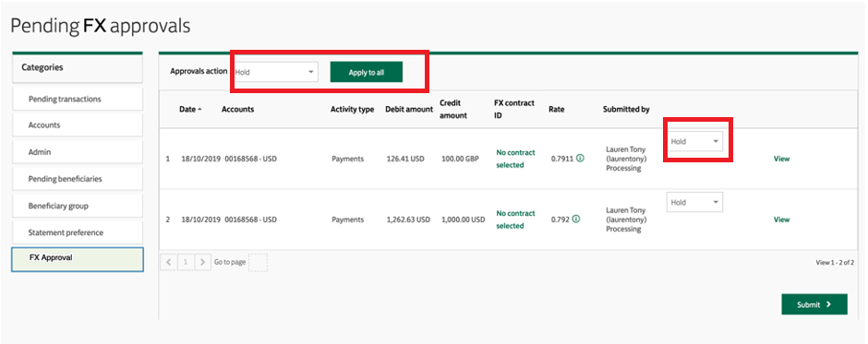Click the Accounts column header
Screen dimensions: 868x344
[237, 110]
